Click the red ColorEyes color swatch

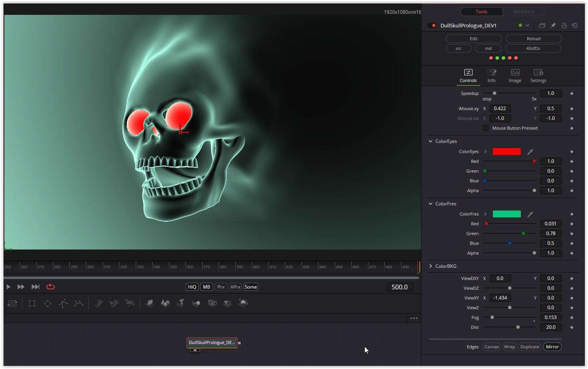(507, 152)
